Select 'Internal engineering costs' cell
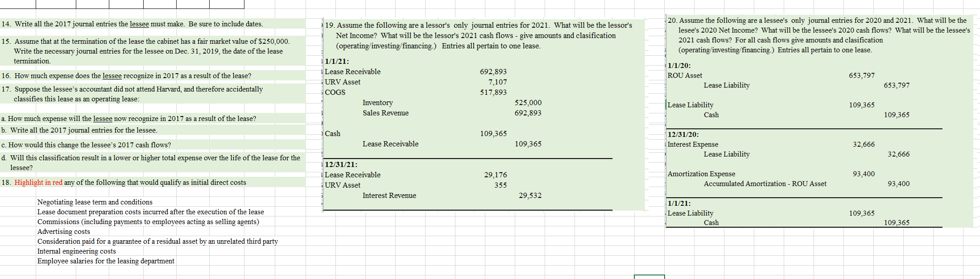Viewport: 980px width, 279px height. click(77, 251)
